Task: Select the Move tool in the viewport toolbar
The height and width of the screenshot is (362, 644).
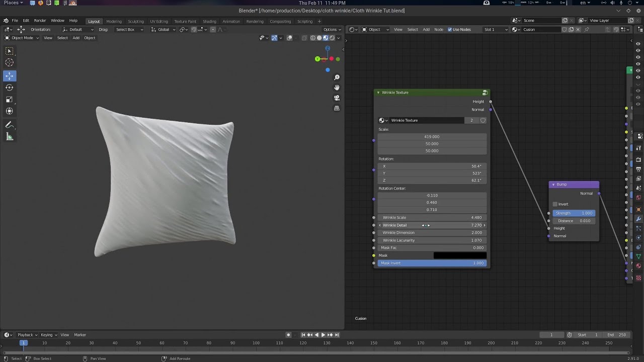Action: (x=9, y=76)
